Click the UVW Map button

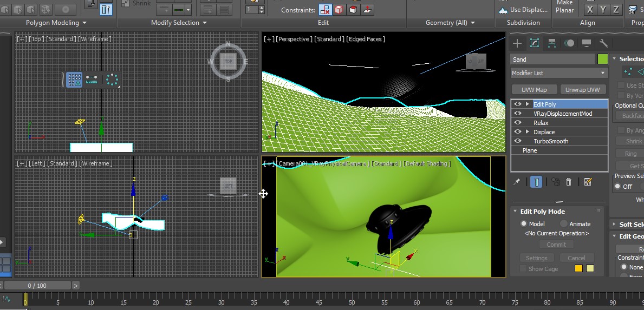534,90
